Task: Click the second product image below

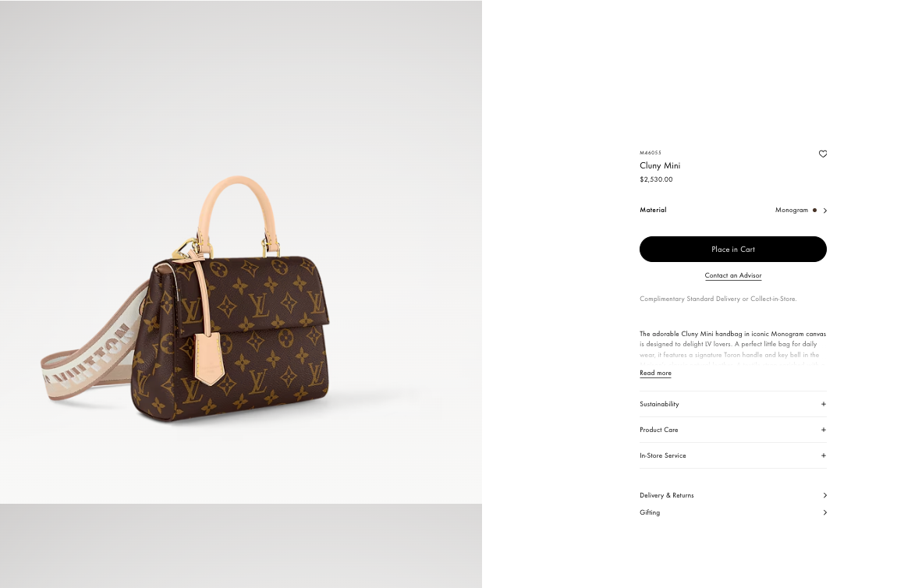Action: pos(241,546)
